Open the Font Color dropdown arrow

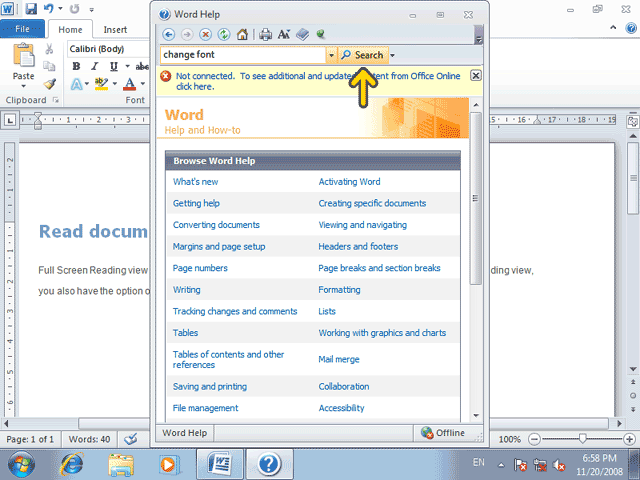[143, 84]
